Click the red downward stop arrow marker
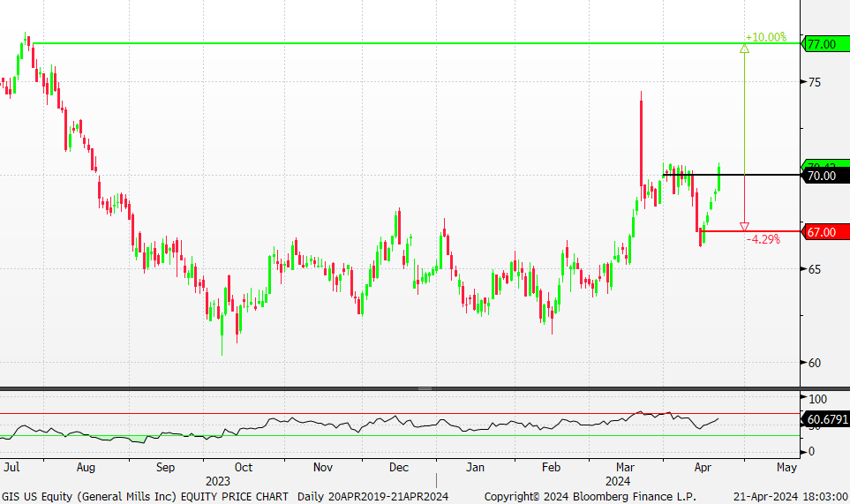Image resolution: width=850 pixels, height=504 pixels. click(x=744, y=227)
